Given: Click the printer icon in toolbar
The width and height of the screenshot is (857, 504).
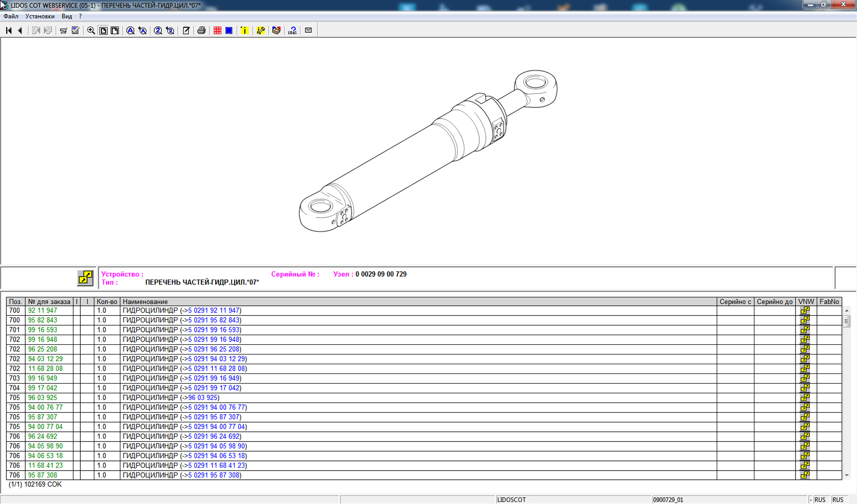Looking at the screenshot, I should [x=201, y=30].
